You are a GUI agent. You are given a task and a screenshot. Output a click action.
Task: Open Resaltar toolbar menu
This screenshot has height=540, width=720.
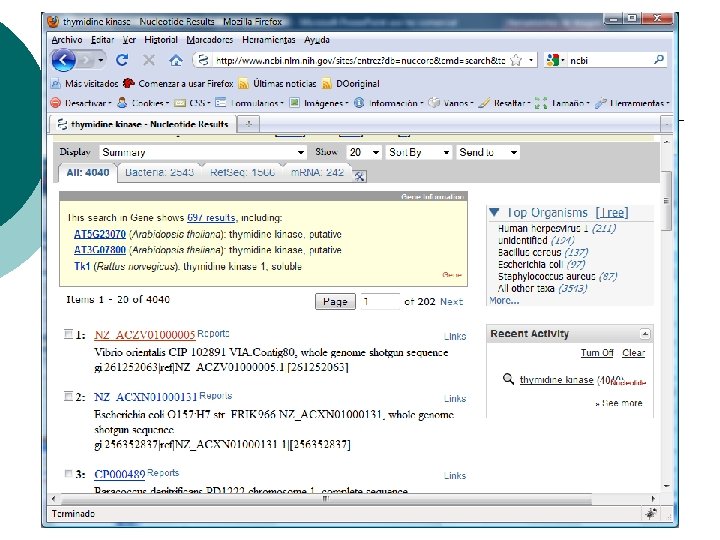(504, 103)
